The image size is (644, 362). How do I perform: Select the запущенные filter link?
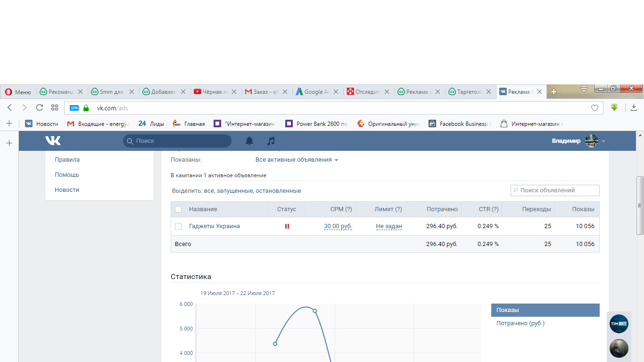click(x=236, y=191)
